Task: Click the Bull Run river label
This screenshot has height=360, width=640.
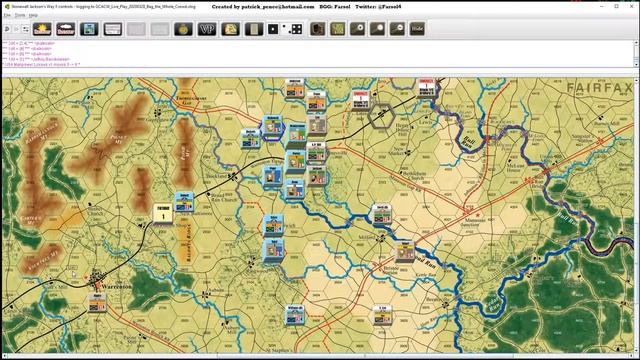Action: coord(468,142)
